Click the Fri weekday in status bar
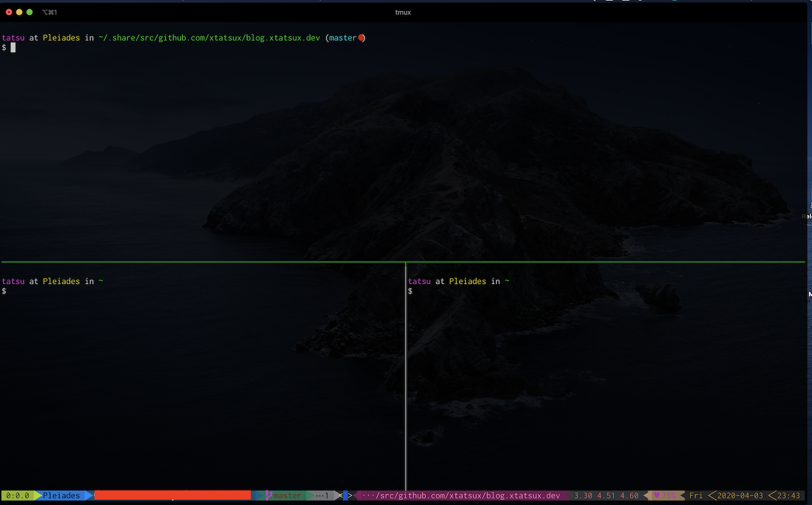812x505 pixels. tap(696, 495)
